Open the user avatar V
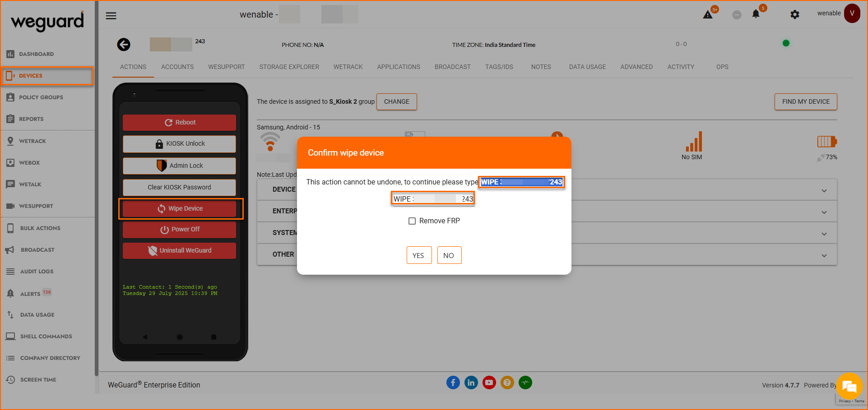 tap(852, 13)
